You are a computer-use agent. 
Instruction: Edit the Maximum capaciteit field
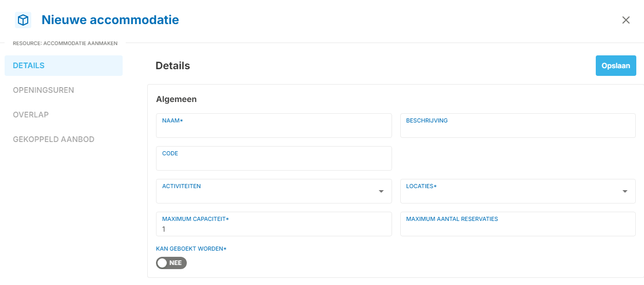point(274,224)
